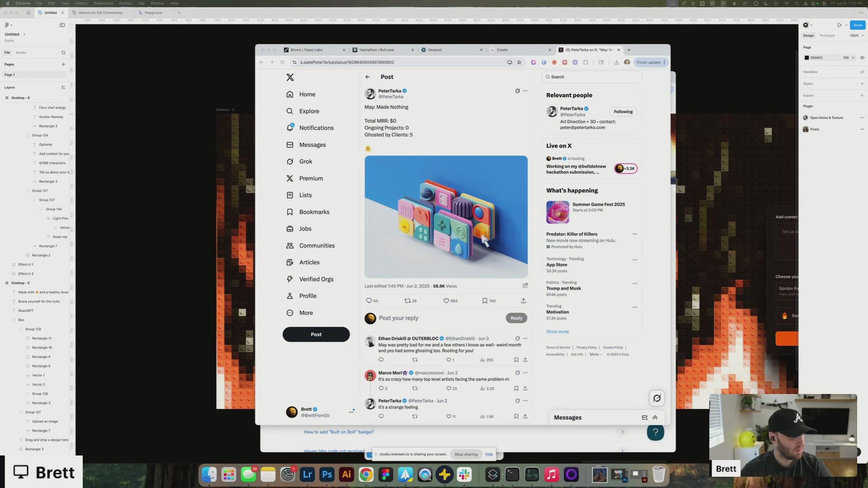The width and height of the screenshot is (868, 488).
Task: Click the page background color swatch 090602
Action: click(x=807, y=58)
